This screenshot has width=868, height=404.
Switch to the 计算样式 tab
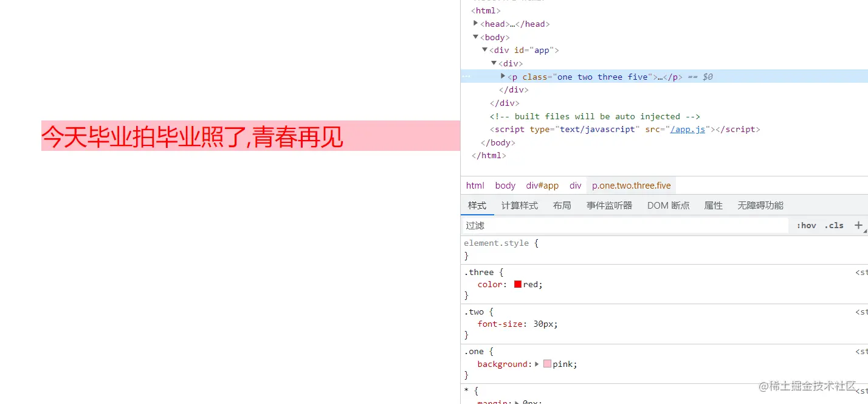(520, 206)
